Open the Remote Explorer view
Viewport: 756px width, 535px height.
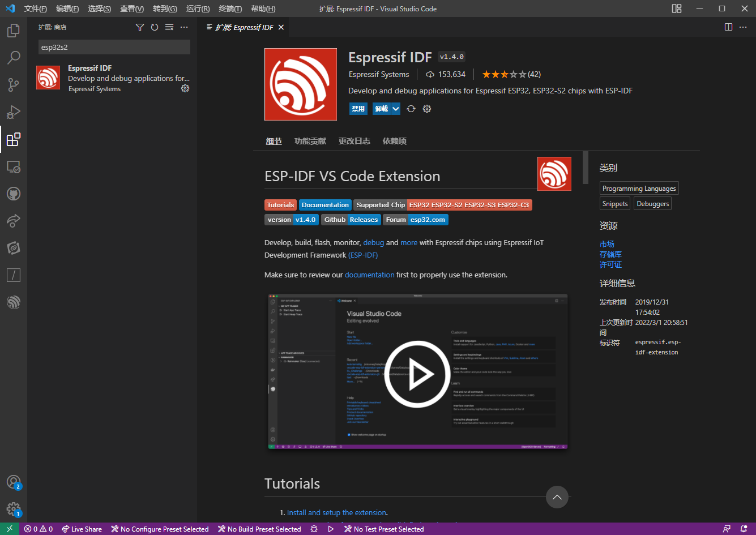[14, 166]
